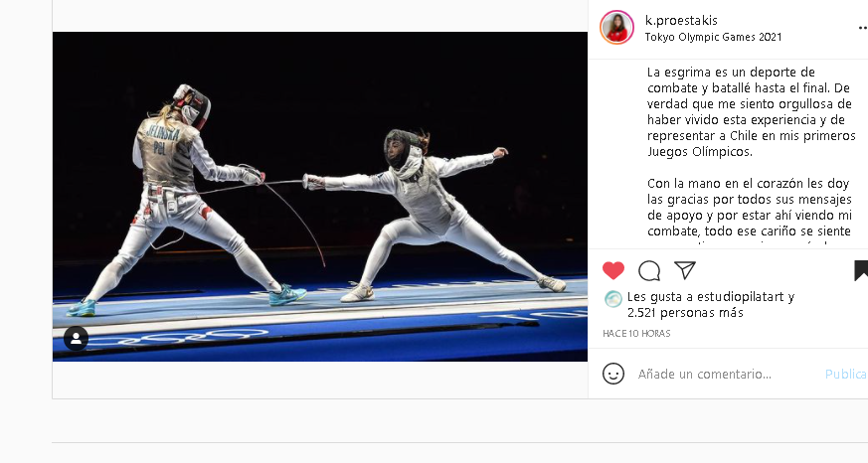Open comments via speech bubble icon
Viewport: 868px width, 463px height.
649,270
